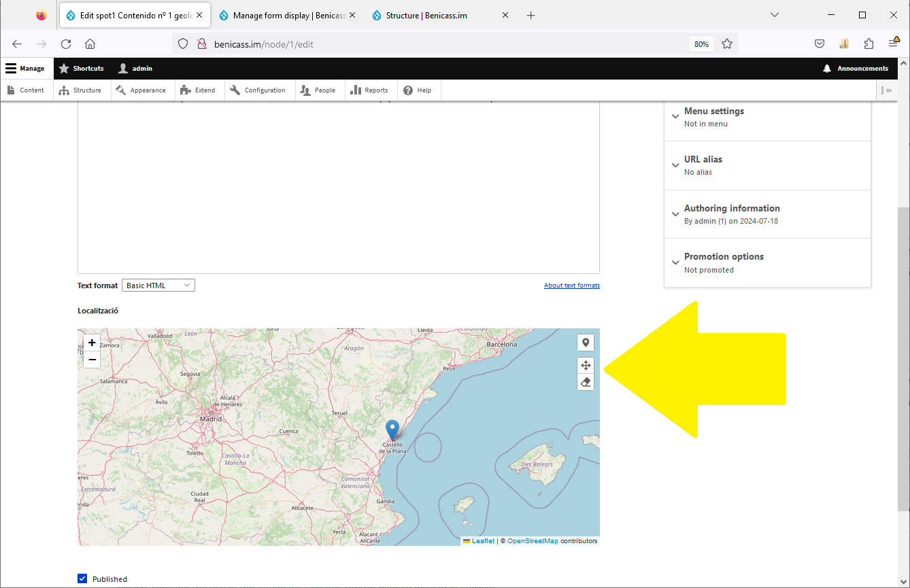Viewport: 910px width, 588px height.
Task: Bookmark this page with the star icon
Action: (726, 44)
